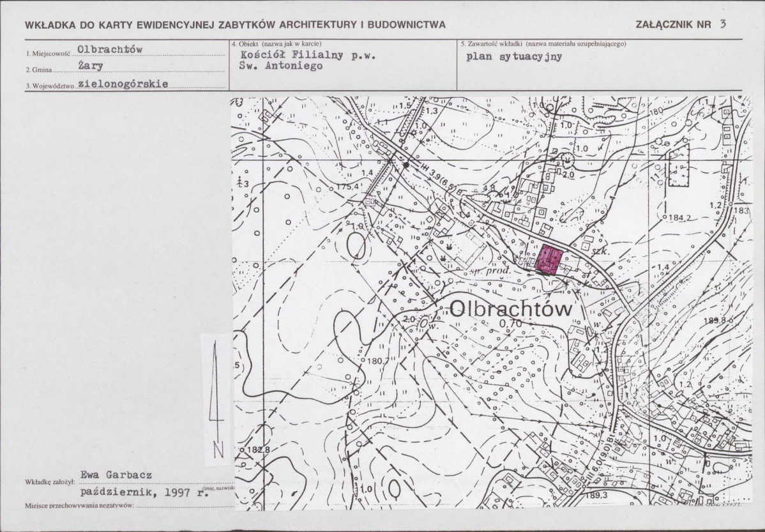The height and width of the screenshot is (532, 765).
Task: Click the magenta highlighted church parcel
Action: tap(549, 260)
